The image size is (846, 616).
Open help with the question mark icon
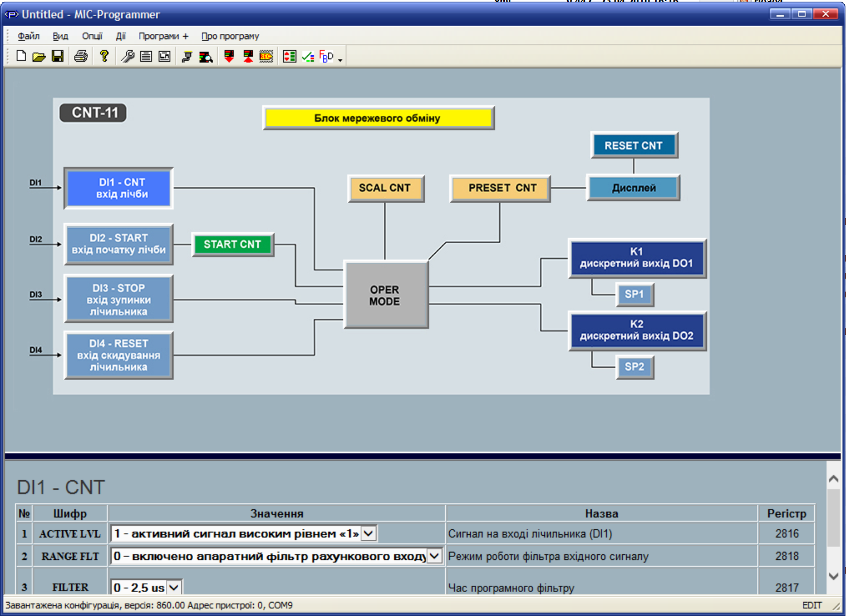pos(104,56)
